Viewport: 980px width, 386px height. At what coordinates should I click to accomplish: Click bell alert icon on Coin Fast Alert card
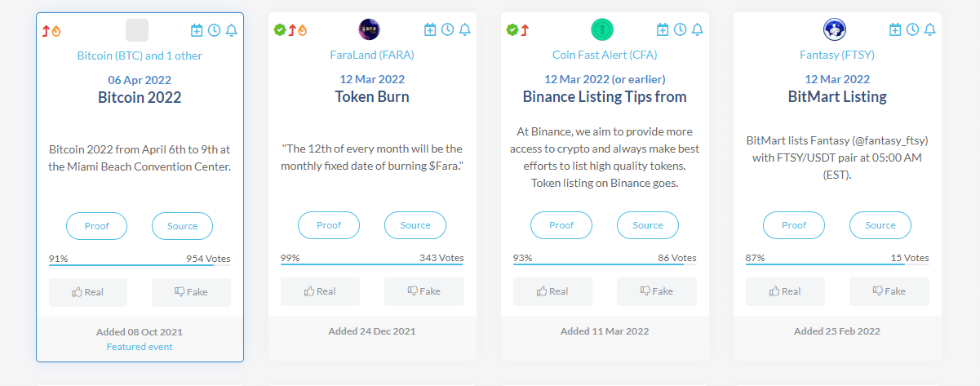tap(697, 29)
